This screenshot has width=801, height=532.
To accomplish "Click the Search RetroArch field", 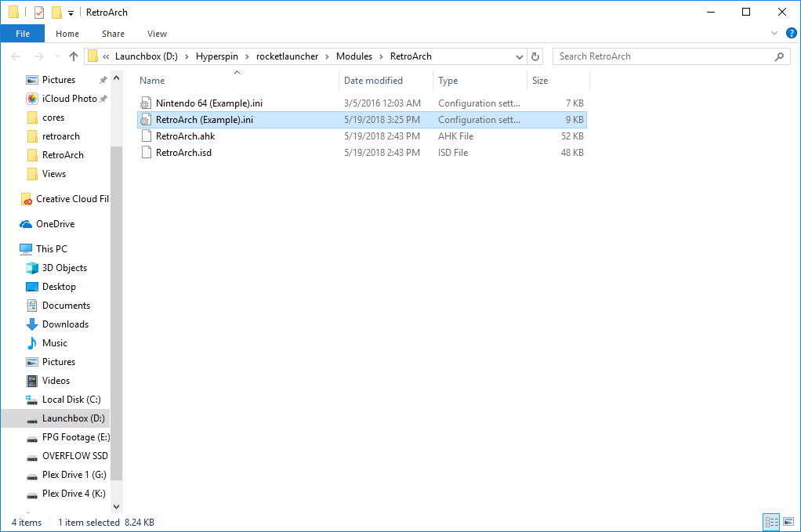I will pyautogui.click(x=671, y=56).
